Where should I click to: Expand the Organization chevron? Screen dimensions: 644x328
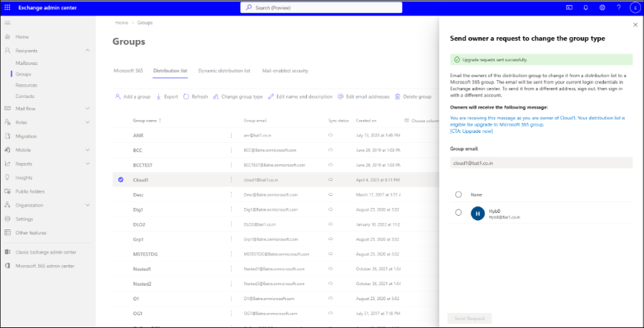(87, 205)
